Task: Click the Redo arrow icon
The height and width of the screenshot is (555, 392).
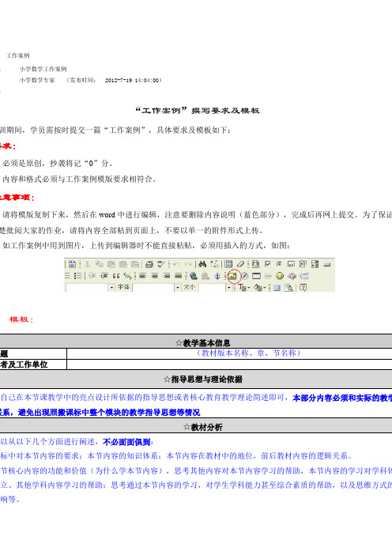Action: [188, 264]
